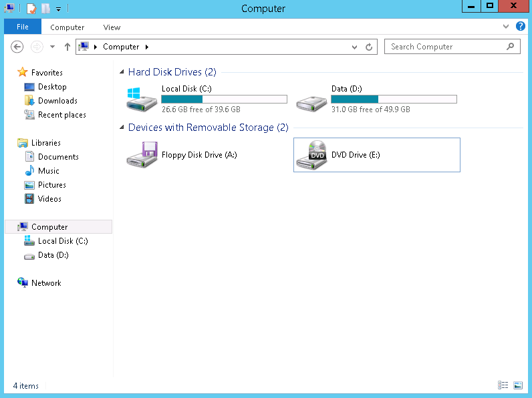
Task: Refresh the address bar location
Action: click(369, 47)
